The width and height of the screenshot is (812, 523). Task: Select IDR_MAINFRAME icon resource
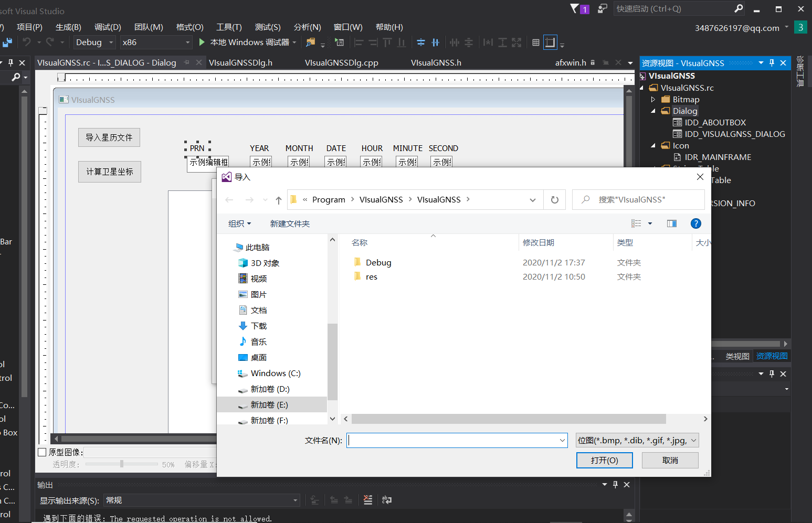point(712,157)
